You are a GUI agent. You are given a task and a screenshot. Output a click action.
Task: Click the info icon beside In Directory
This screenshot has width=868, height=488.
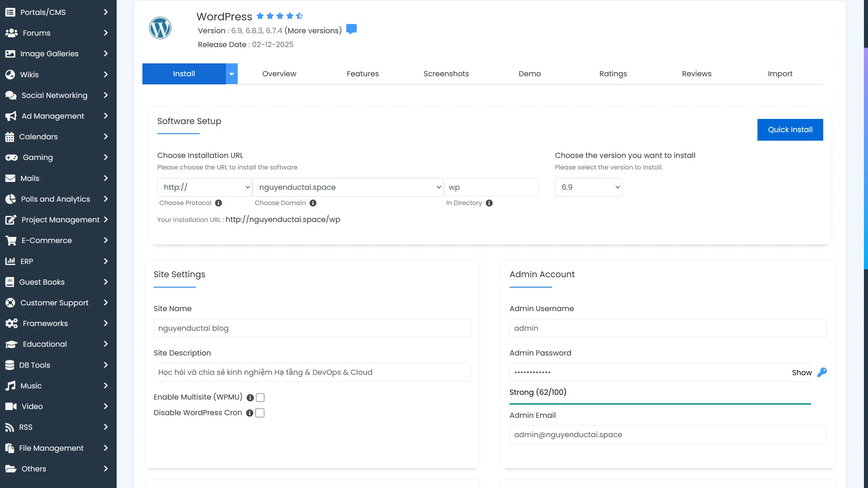(x=489, y=203)
